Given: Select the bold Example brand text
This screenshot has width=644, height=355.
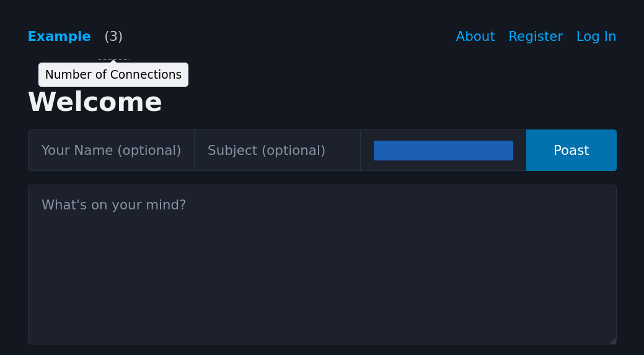Looking at the screenshot, I should point(59,37).
